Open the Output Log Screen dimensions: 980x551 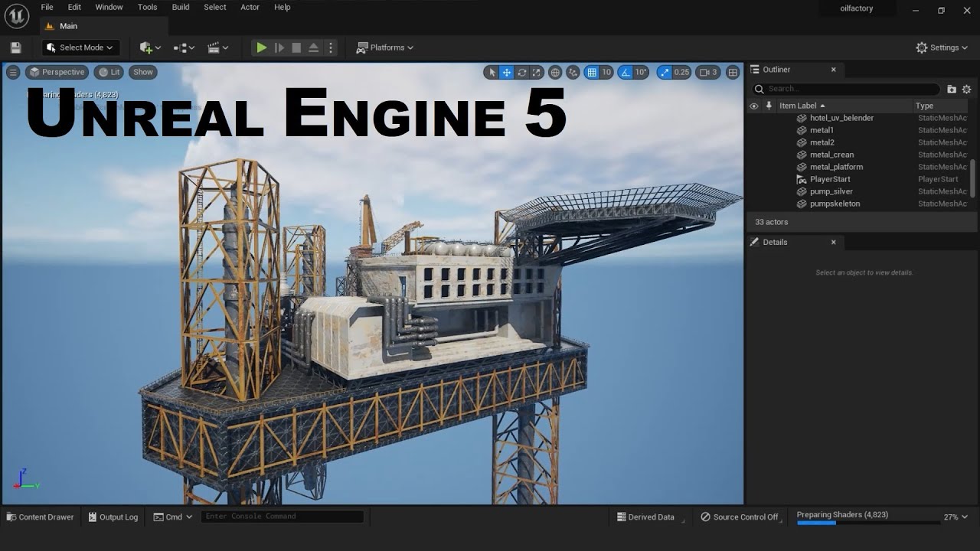click(113, 517)
